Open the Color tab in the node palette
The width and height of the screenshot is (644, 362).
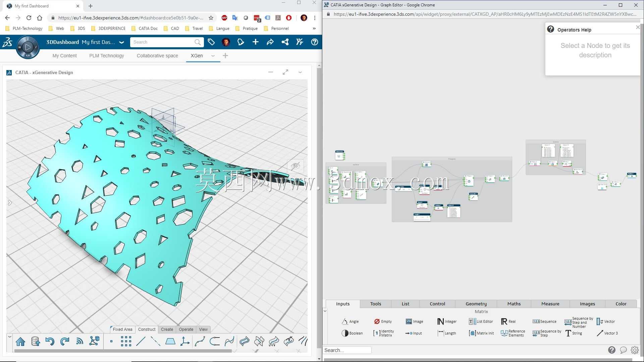[621, 304]
